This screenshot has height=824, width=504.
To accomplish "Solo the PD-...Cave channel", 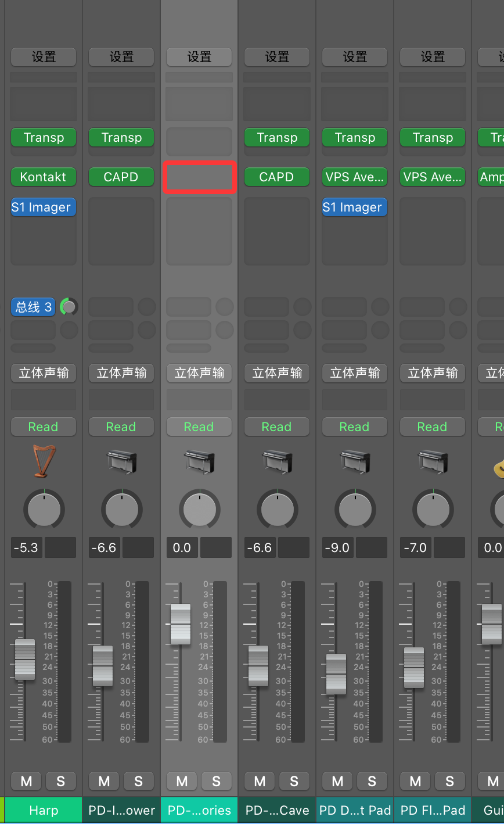I will click(x=294, y=781).
